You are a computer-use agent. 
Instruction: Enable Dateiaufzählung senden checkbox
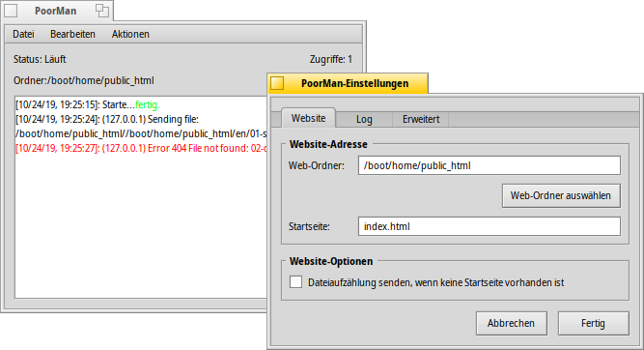[x=295, y=282]
